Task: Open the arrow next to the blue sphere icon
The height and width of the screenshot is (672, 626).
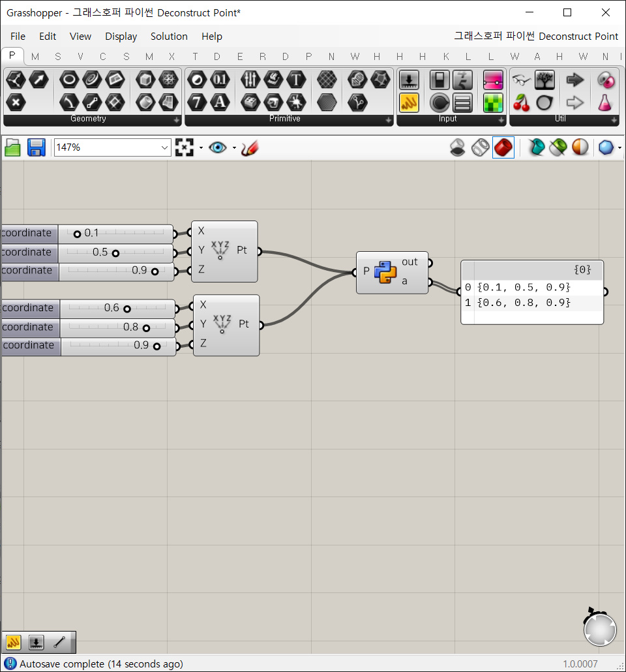Action: [x=619, y=148]
